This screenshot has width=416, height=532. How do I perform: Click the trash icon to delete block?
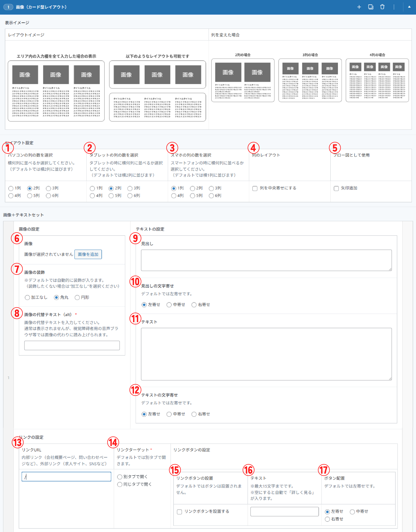pyautogui.click(x=382, y=7)
